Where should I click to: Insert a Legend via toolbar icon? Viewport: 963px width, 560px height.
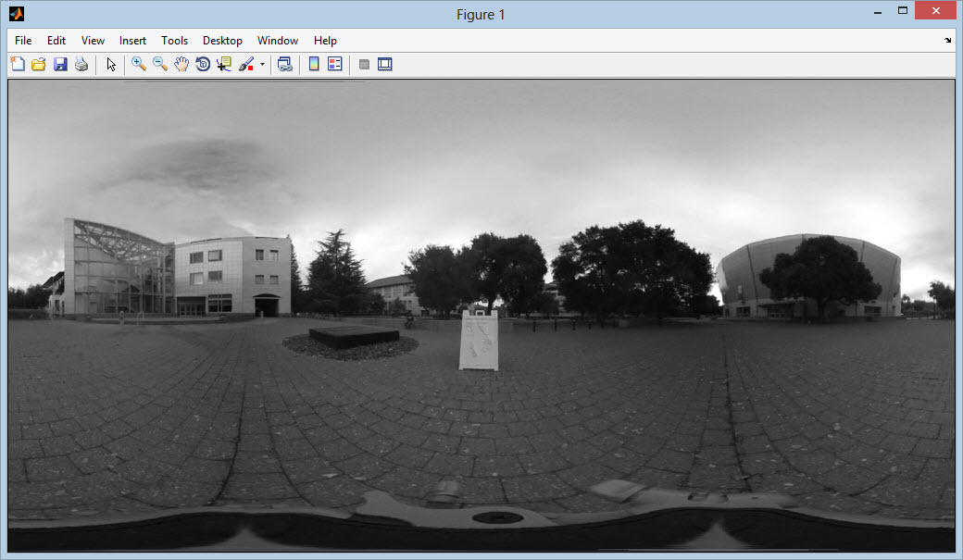334,64
